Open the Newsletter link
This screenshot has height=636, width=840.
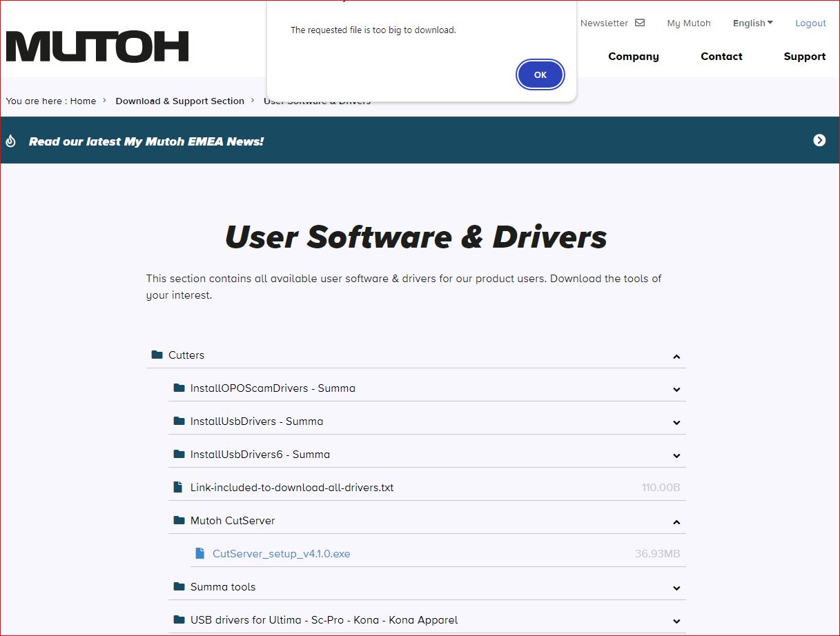point(604,23)
